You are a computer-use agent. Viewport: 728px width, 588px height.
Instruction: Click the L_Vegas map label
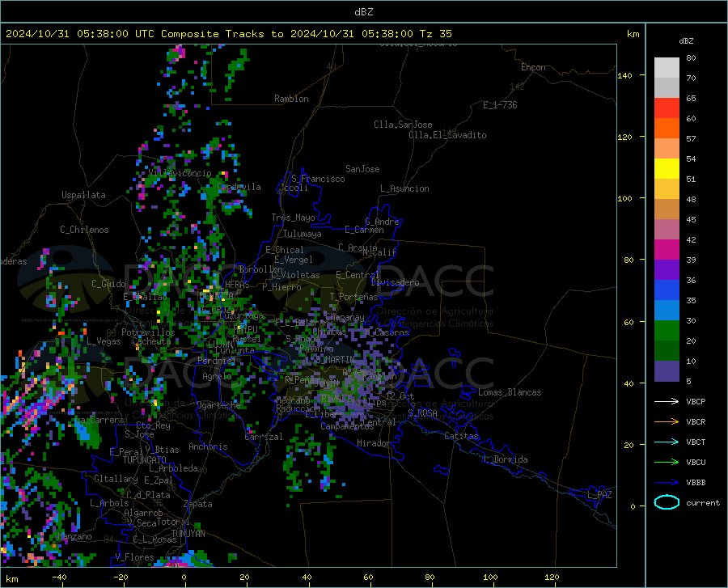104,341
